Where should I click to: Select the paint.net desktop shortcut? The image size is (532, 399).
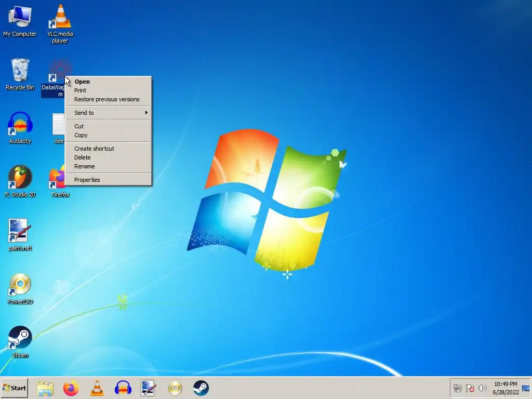pos(20,235)
